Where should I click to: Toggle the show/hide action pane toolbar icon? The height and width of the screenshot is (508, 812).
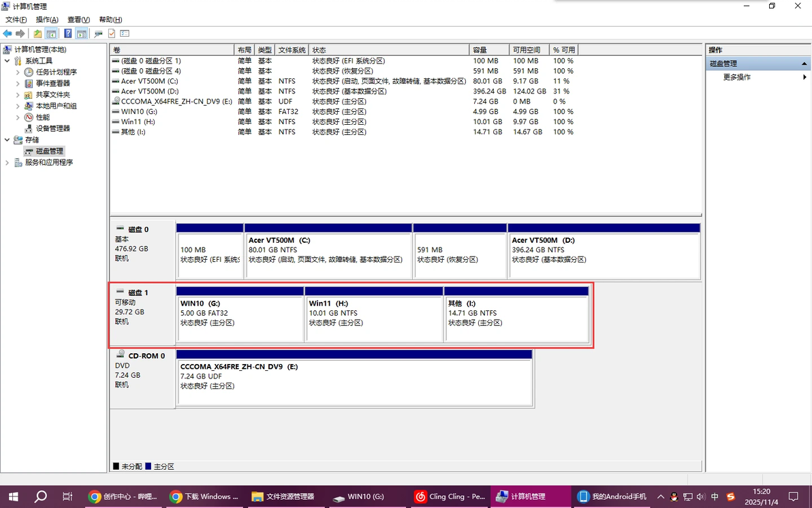(81, 33)
